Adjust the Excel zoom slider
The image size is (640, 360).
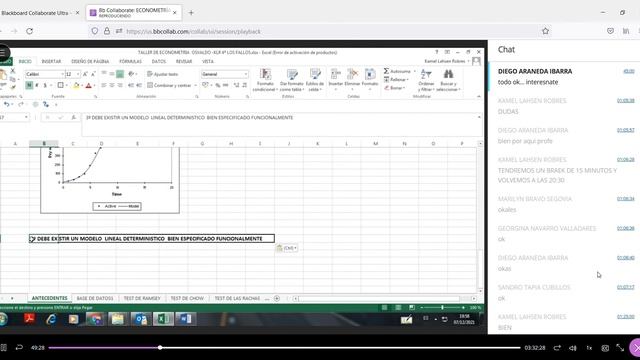tap(442, 308)
